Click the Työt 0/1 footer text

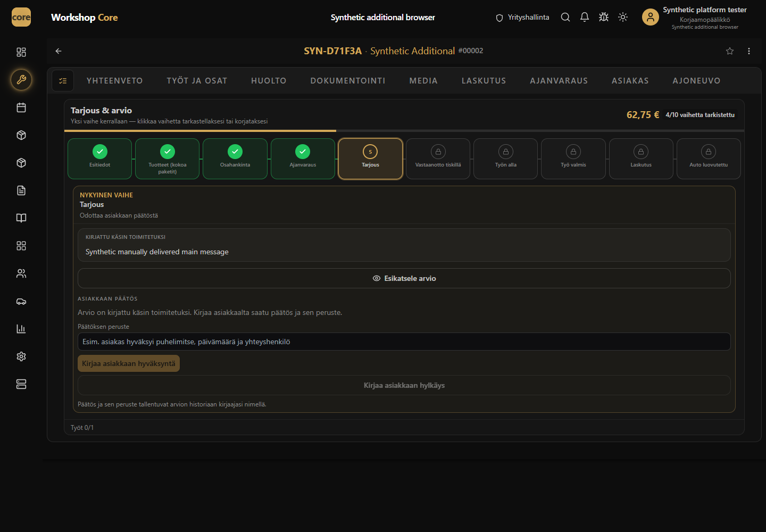(82, 428)
